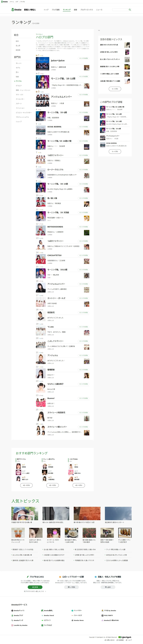The image size is (143, 644).
Task: Select タレント in the 部門別 sidebar
Action: pos(19,63)
